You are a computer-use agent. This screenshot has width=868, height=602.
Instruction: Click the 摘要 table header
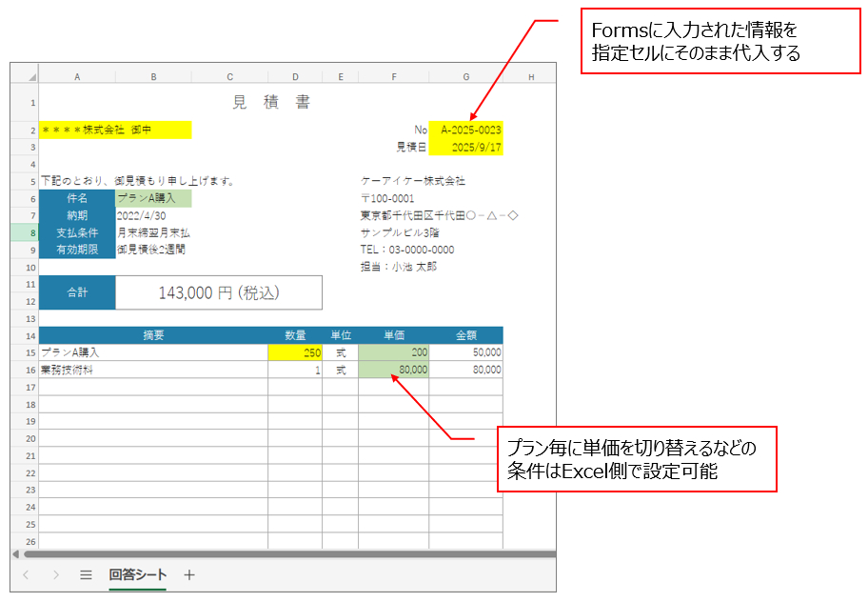153,335
